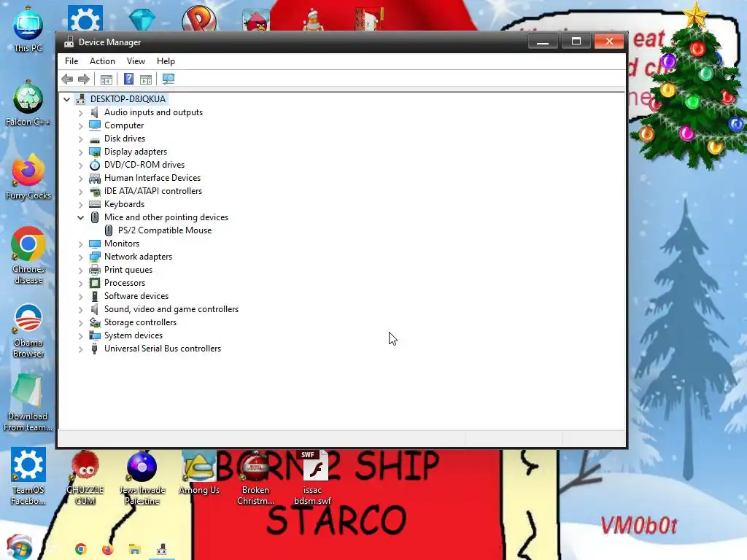The height and width of the screenshot is (560, 747).
Task: Collapse the DESKTOP-D8JQKUA root node
Action: (x=66, y=99)
